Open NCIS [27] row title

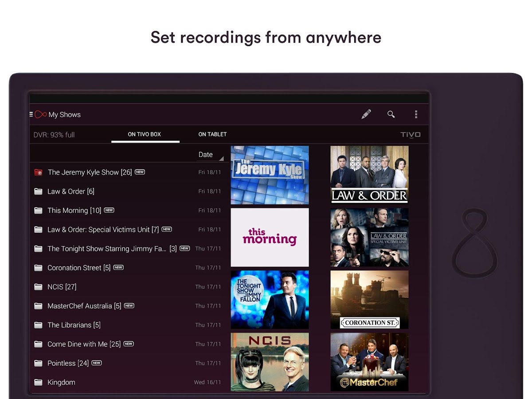click(62, 287)
